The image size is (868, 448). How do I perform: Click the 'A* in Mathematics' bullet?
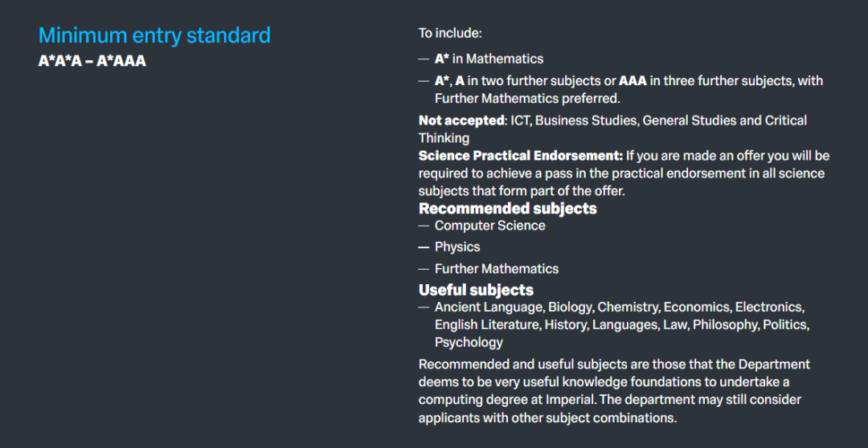pyautogui.click(x=489, y=59)
